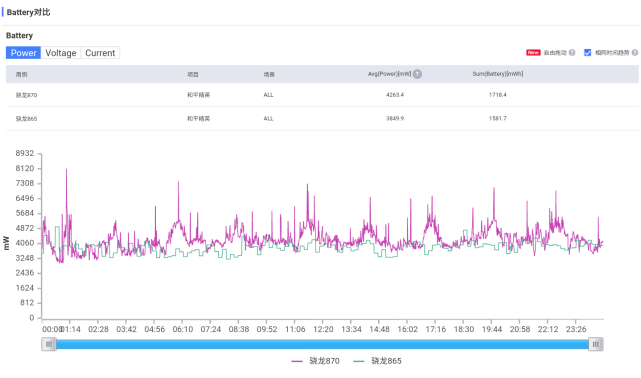Click the red New badge

pyautogui.click(x=533, y=52)
